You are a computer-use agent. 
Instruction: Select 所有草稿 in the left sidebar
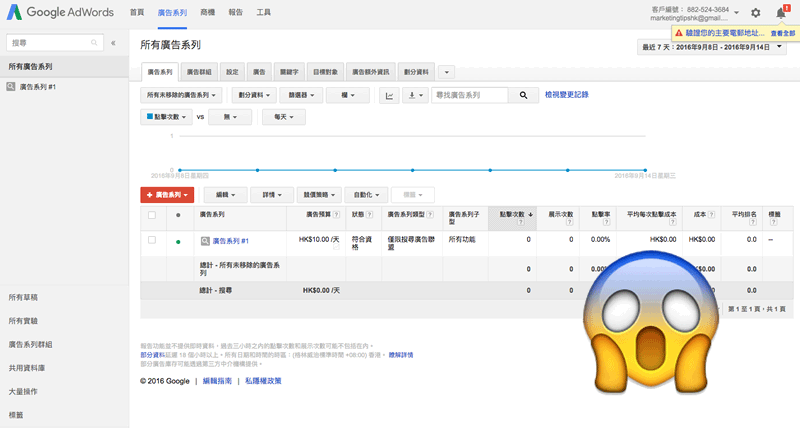pos(23,297)
